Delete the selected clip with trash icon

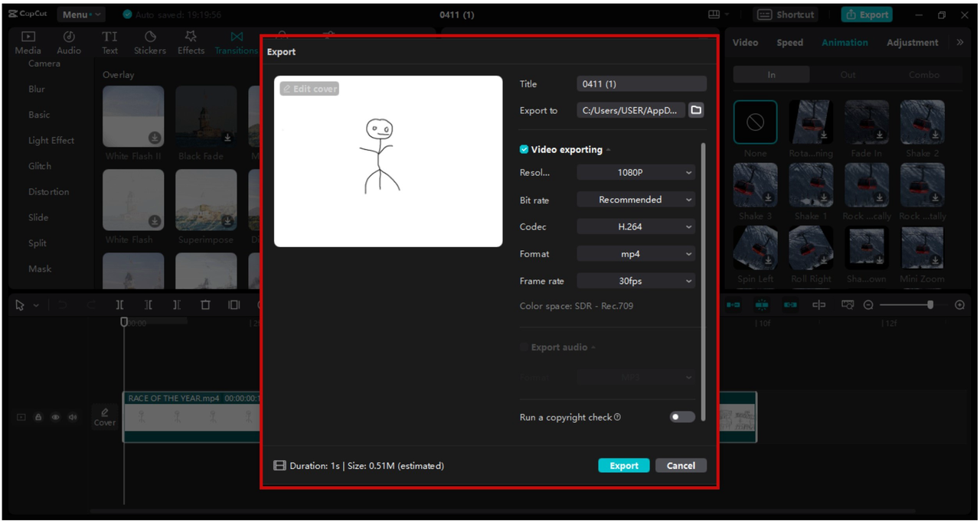point(205,305)
